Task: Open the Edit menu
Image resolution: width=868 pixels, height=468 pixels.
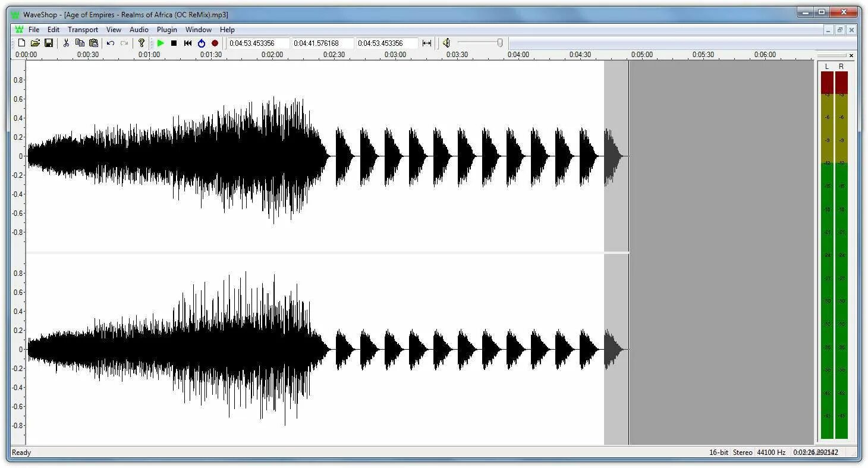Action: click(54, 30)
